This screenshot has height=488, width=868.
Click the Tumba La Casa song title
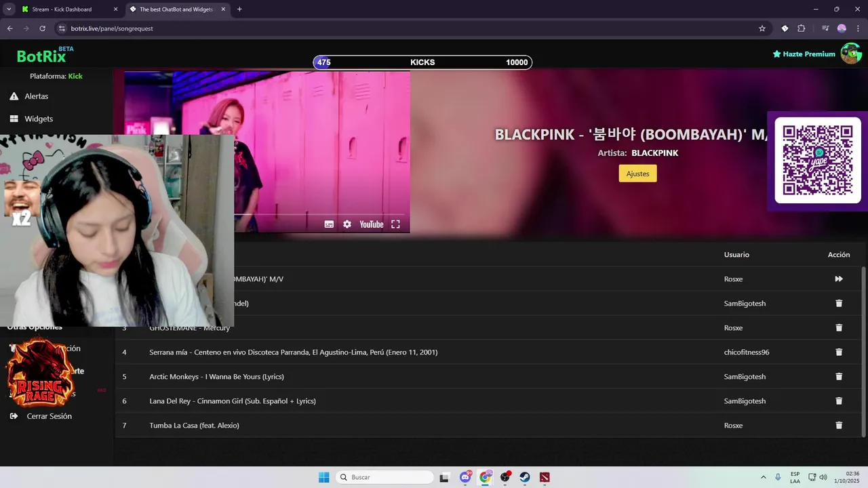point(194,425)
